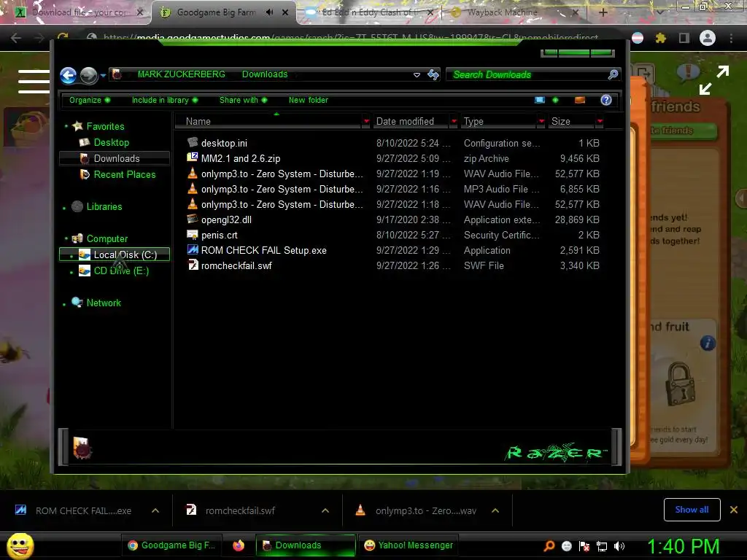
Task: Go back with the blue Explorer arrow
Action: pos(68,75)
